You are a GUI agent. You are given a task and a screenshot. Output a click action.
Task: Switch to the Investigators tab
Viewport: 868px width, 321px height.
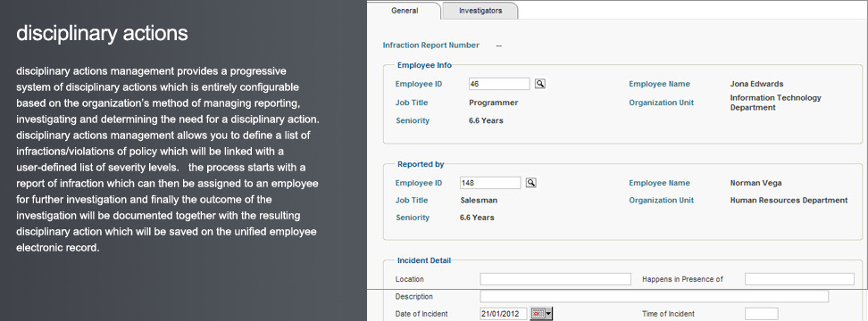click(480, 11)
